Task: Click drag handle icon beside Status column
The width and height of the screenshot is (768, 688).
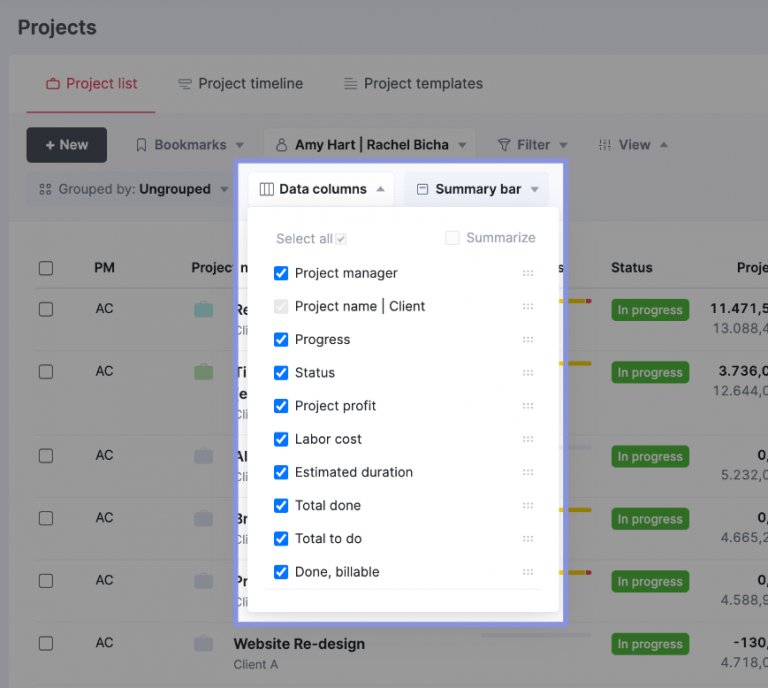Action: (528, 372)
